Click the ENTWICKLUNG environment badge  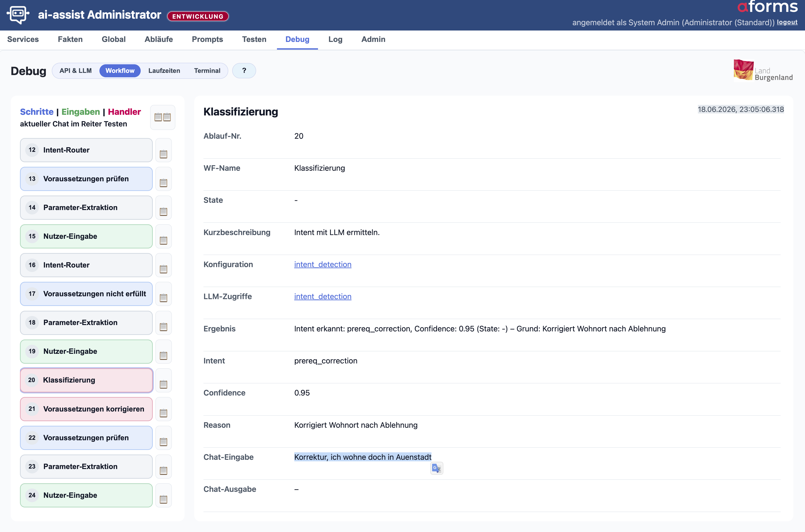(198, 16)
